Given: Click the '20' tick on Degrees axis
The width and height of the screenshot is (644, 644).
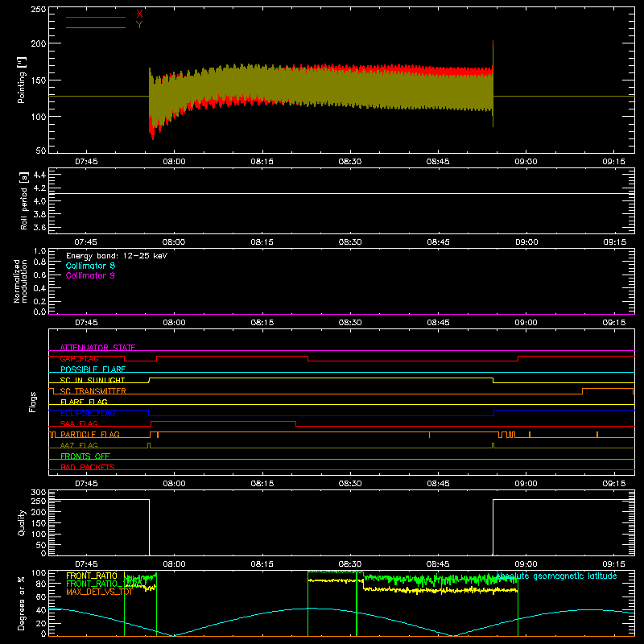Looking at the screenshot, I should point(41,623).
